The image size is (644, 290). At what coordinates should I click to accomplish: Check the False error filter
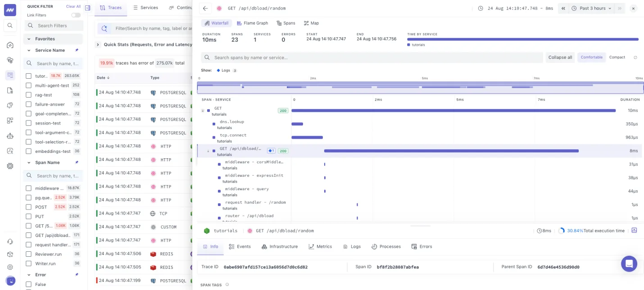click(29, 285)
